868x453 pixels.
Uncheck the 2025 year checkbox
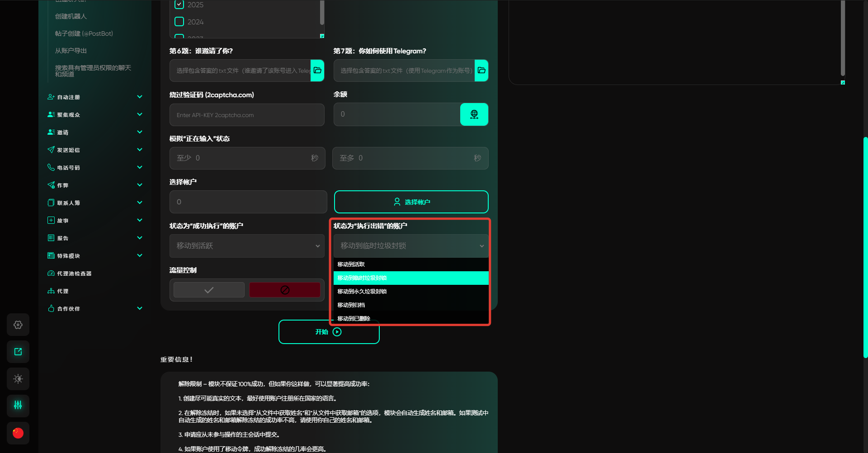[x=179, y=5]
